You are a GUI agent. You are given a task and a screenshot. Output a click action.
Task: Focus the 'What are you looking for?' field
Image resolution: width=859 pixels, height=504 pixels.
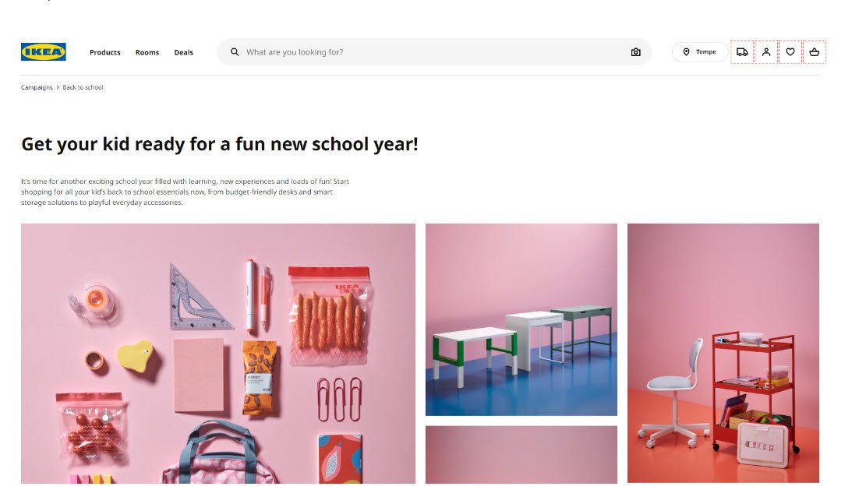click(434, 52)
